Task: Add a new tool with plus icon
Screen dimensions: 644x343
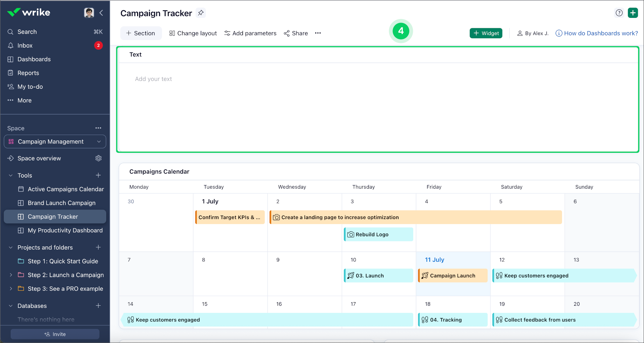Action: tap(98, 175)
